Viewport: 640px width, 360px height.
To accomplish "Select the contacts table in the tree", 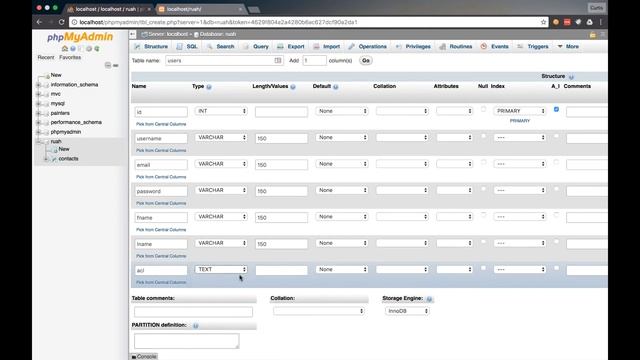I will click(68, 159).
